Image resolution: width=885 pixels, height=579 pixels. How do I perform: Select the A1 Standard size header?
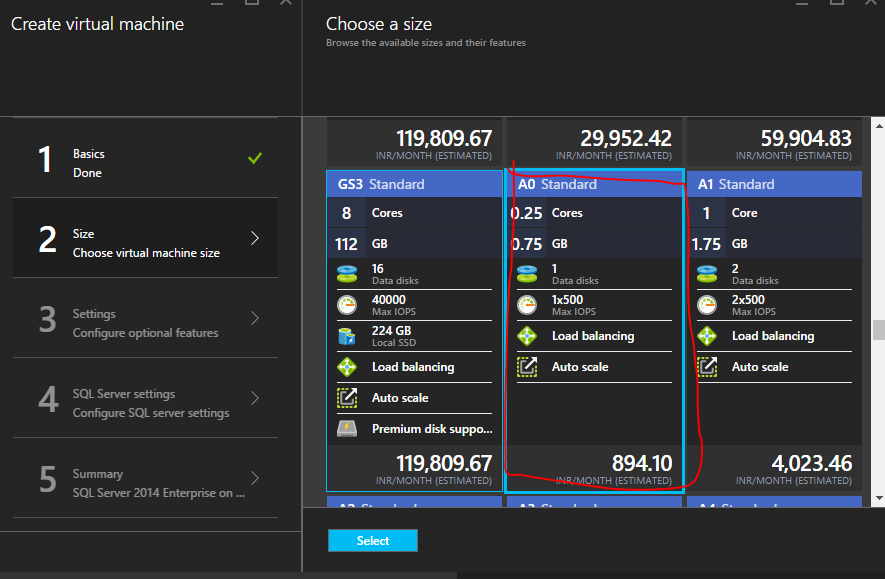pos(774,184)
